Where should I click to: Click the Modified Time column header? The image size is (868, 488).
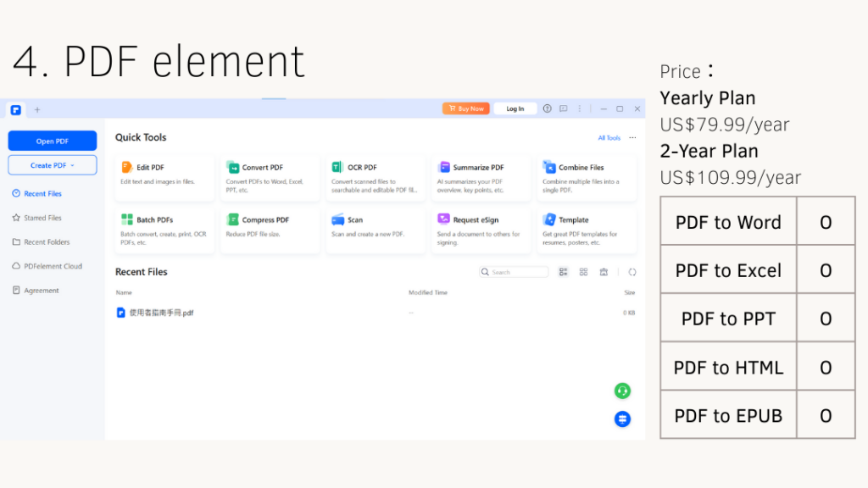(428, 292)
